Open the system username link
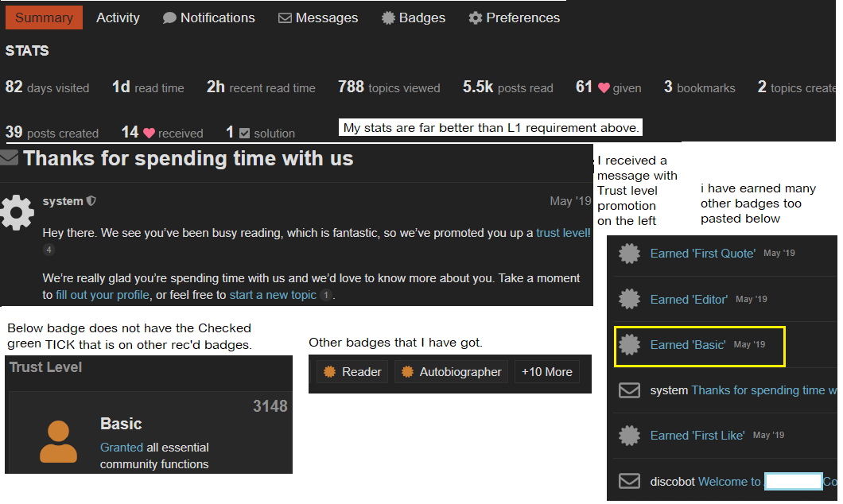Screen dimensions: 843x504 [63, 201]
